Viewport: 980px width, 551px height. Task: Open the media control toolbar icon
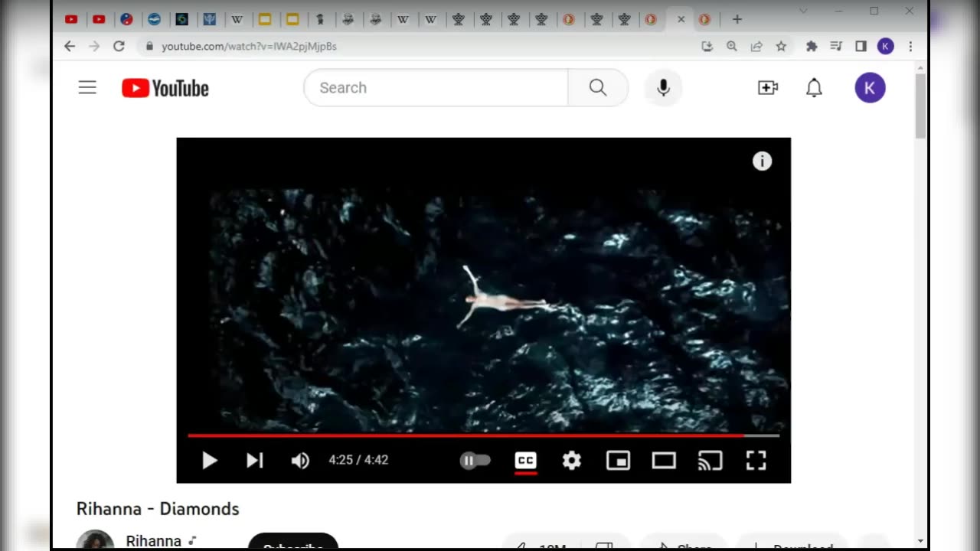coord(836,46)
